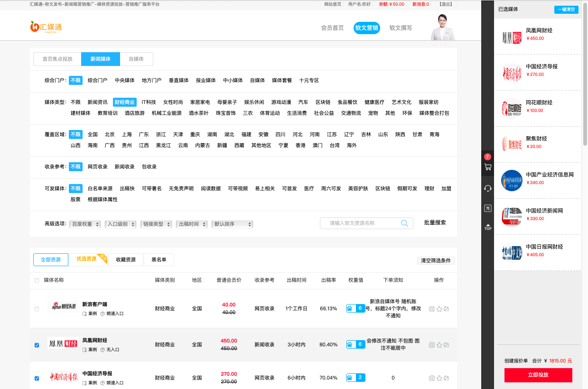Toggle the select-all checkbox beside 媒体名称

coord(37,280)
